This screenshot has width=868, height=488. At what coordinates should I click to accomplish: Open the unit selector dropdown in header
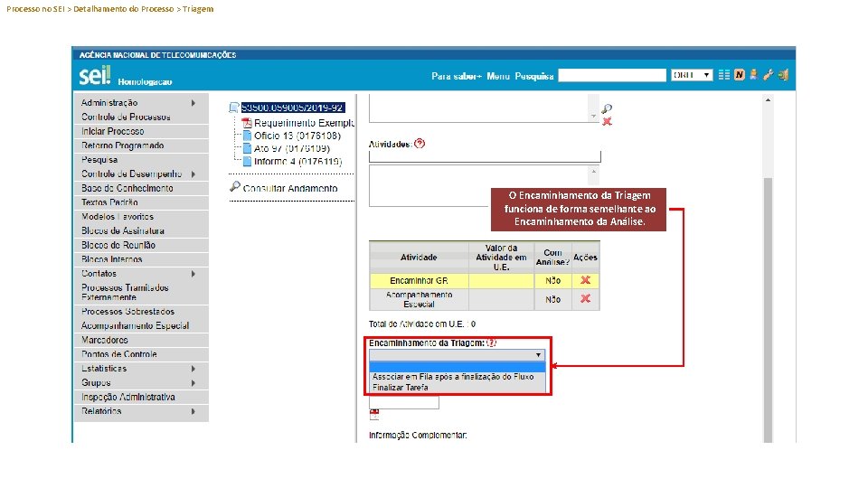pyautogui.click(x=692, y=75)
